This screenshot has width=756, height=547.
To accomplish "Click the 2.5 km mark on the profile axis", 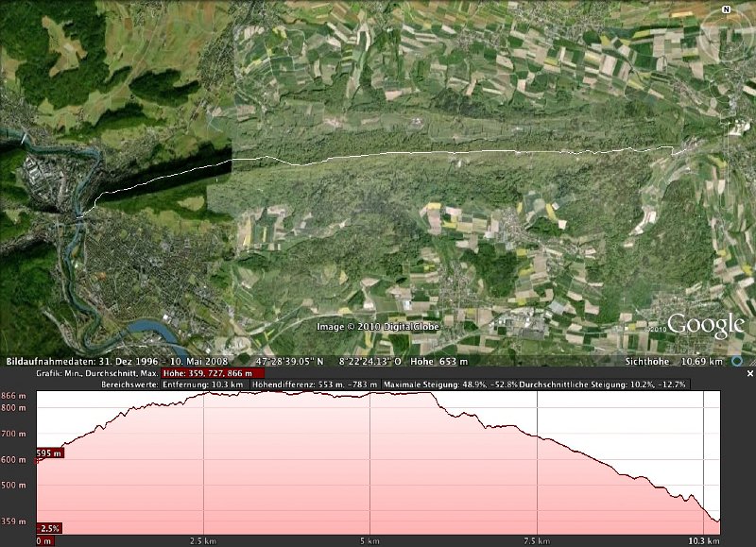I will 203,541.
